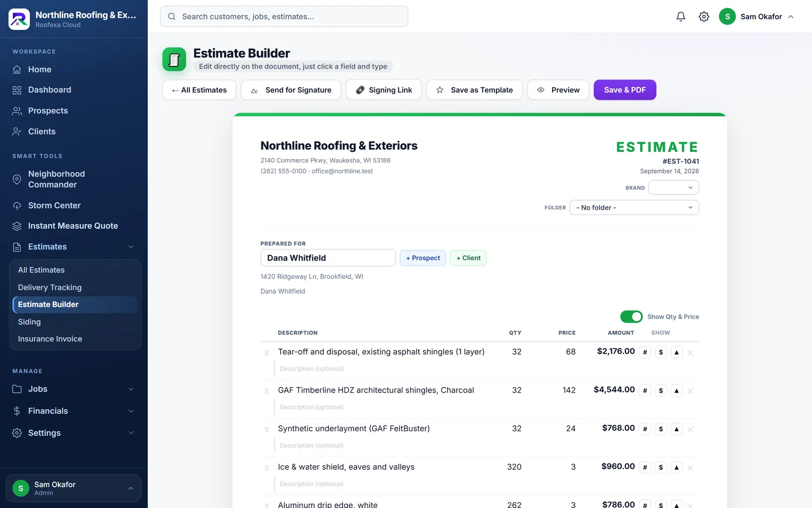Click the Northline Roofing logo icon
The height and width of the screenshot is (508, 812).
19,19
